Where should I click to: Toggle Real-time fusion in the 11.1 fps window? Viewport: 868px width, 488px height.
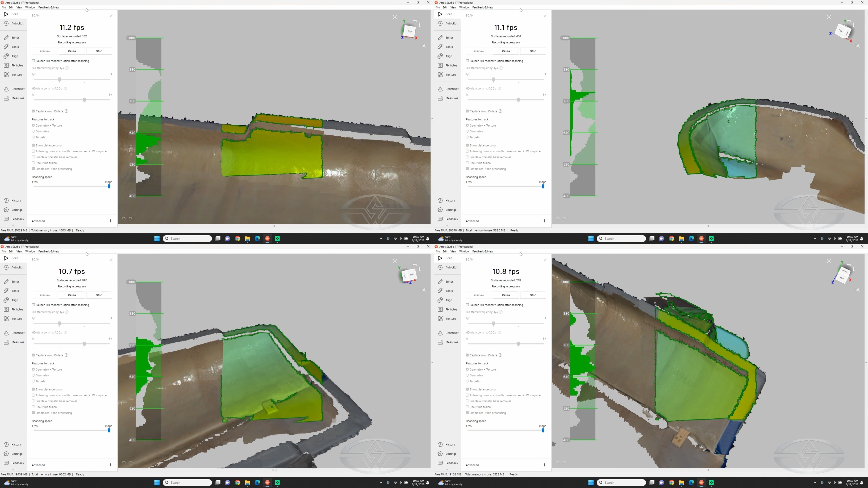[x=467, y=163]
